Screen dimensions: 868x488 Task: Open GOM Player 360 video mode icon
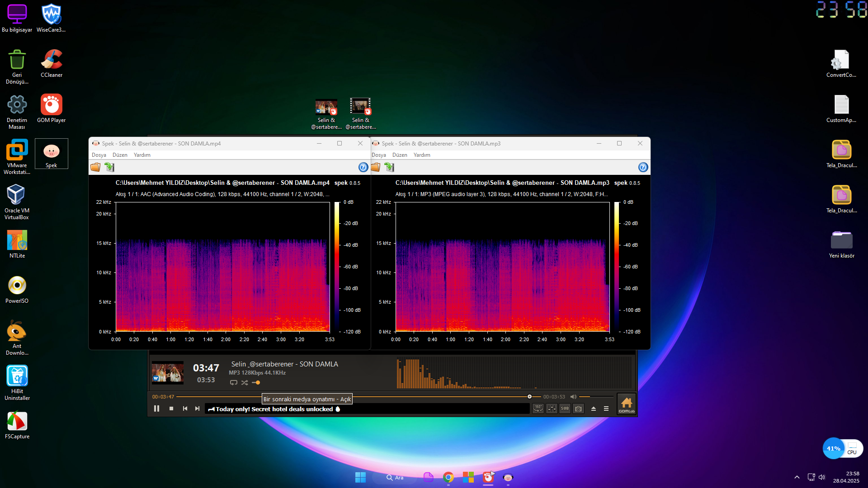[x=538, y=408]
